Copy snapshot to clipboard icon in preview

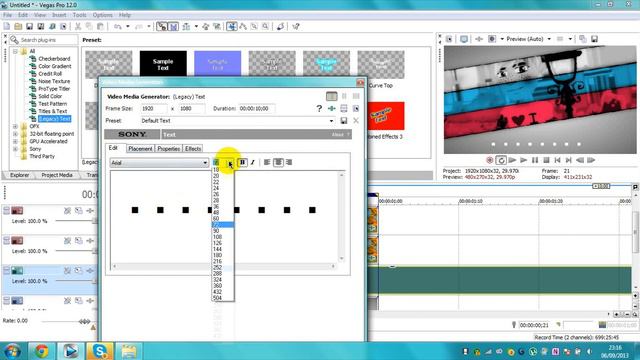(x=583, y=39)
